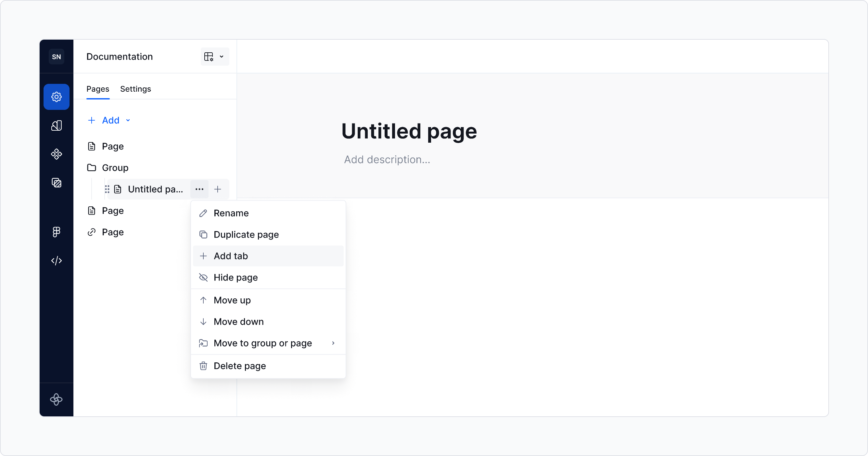Switch to the Settings tab
This screenshot has height=456, width=868.
point(135,89)
